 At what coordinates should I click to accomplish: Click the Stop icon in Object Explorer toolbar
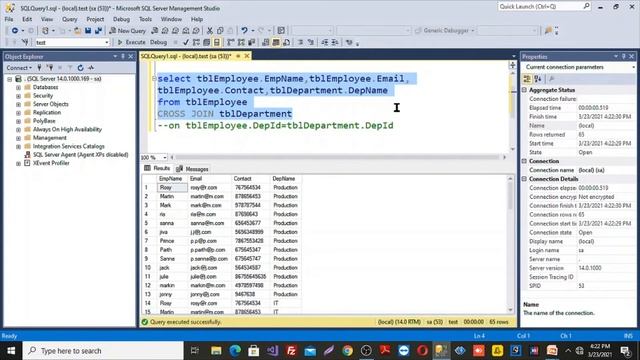[60, 68]
